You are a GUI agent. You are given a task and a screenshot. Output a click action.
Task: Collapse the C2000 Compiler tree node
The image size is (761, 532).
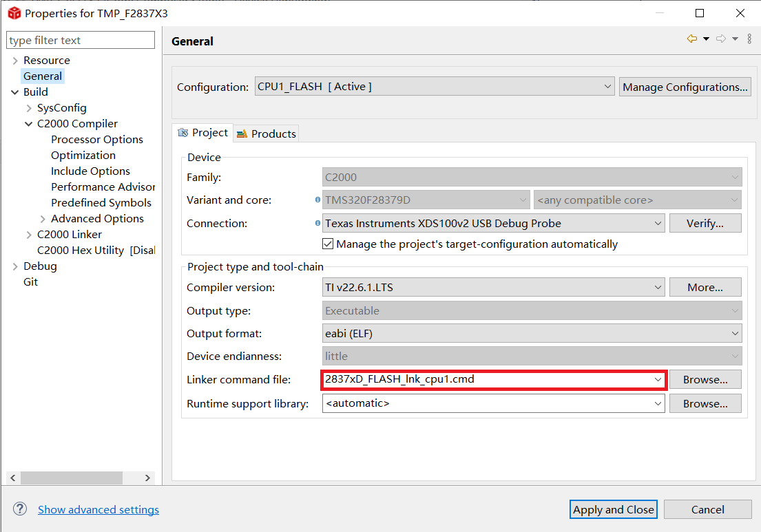pyautogui.click(x=29, y=124)
